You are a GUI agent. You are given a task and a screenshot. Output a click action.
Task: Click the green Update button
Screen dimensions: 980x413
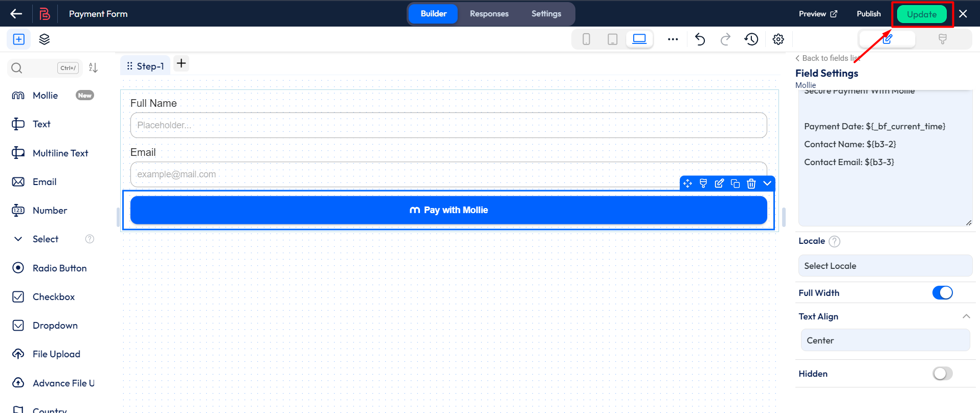click(x=922, y=14)
